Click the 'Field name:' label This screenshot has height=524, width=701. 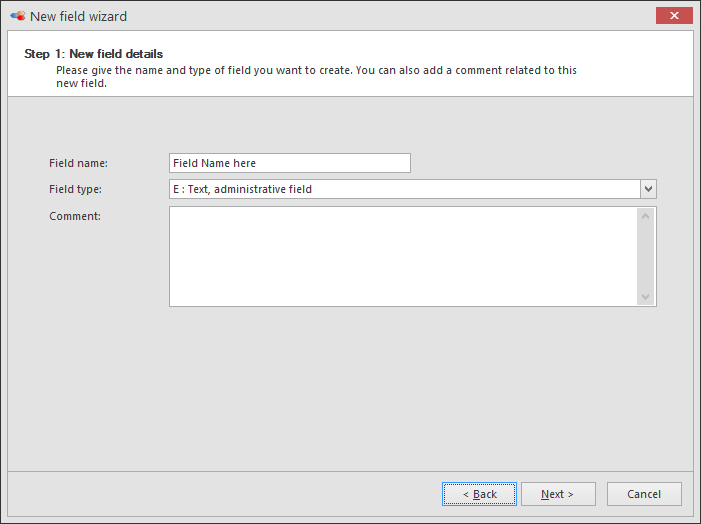pyautogui.click(x=78, y=163)
